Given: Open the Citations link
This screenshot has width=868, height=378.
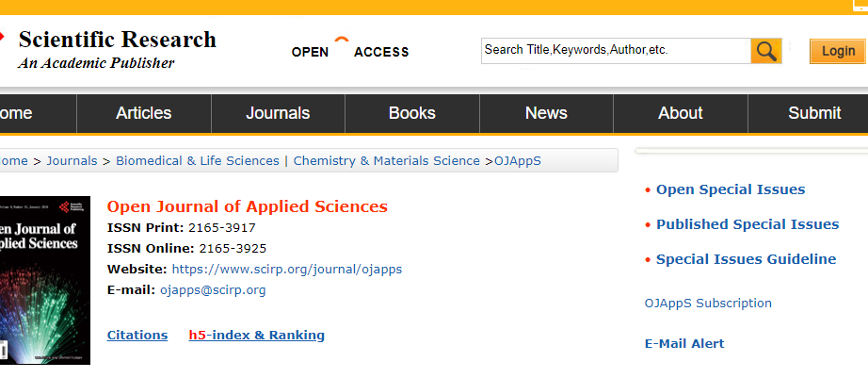Looking at the screenshot, I should [137, 336].
